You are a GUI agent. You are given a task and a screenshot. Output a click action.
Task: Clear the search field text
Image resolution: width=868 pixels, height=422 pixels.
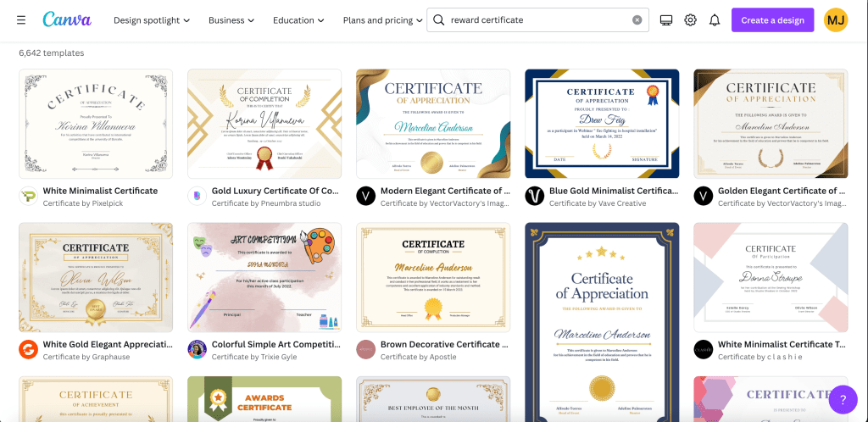coord(637,20)
